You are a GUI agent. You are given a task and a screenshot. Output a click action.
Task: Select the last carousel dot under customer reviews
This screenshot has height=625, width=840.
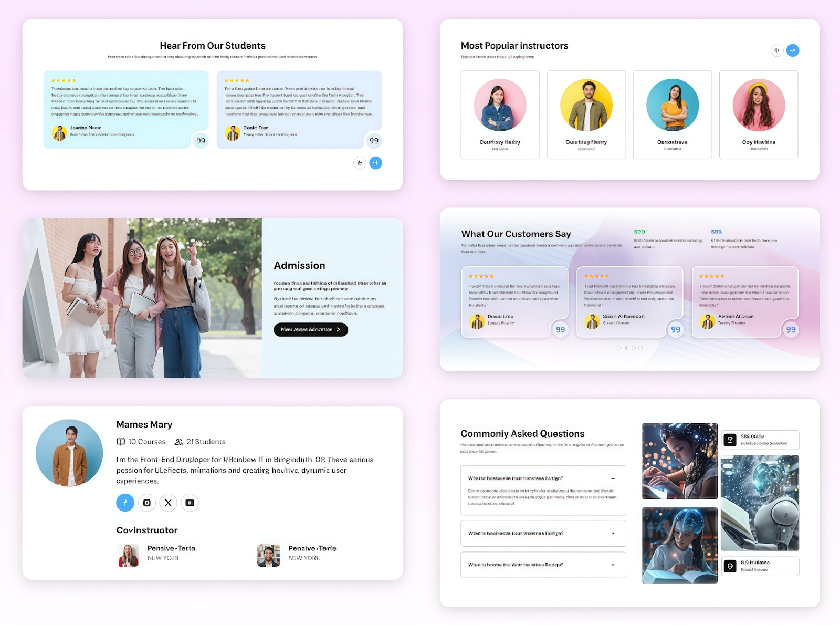(640, 348)
